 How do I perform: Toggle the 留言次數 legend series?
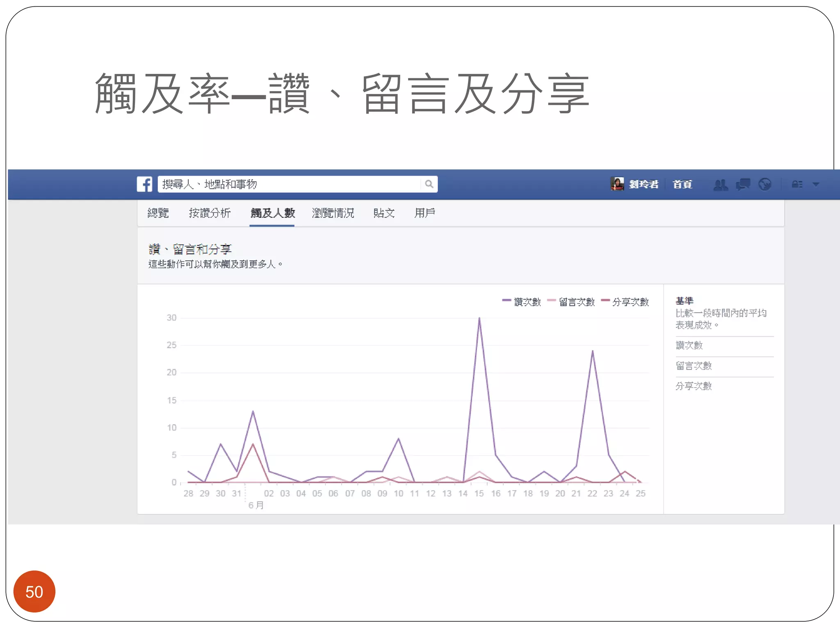pyautogui.click(x=571, y=302)
